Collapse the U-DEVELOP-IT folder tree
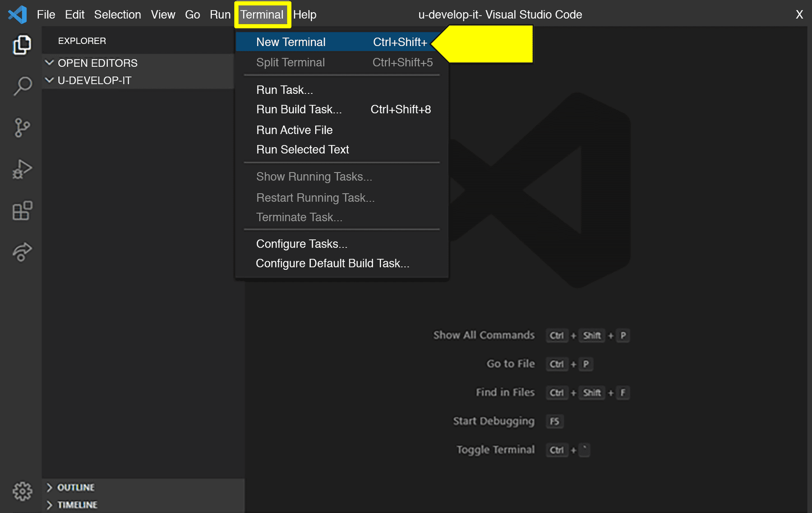The width and height of the screenshot is (812, 513). coord(95,80)
